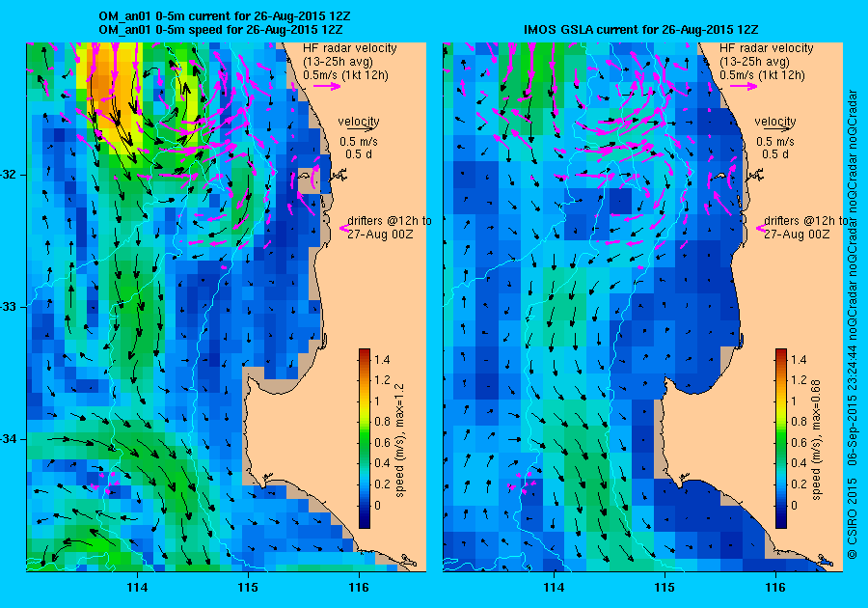Click colorbar tick '1.4' in right map
Viewport: 868px width, 608px height.
(799, 360)
